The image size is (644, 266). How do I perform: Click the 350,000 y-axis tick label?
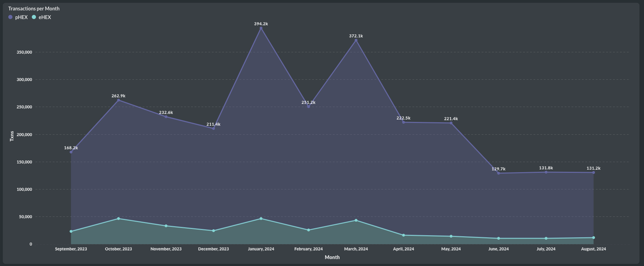point(24,52)
